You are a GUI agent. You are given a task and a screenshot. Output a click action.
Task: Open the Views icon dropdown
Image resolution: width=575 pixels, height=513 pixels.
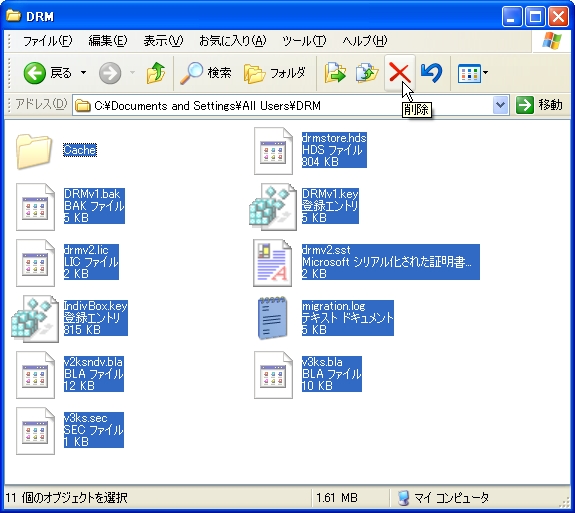tap(473, 73)
